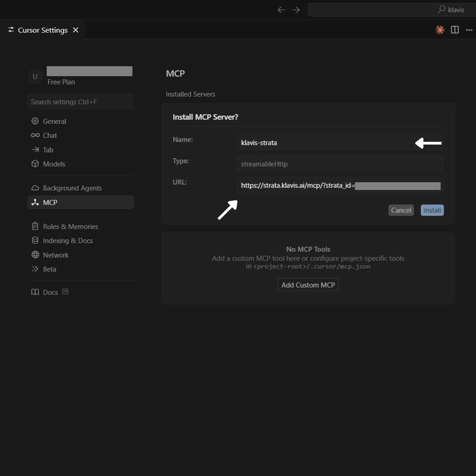This screenshot has height=476, width=476.
Task: Open Models settings section
Action: [x=80, y=164]
